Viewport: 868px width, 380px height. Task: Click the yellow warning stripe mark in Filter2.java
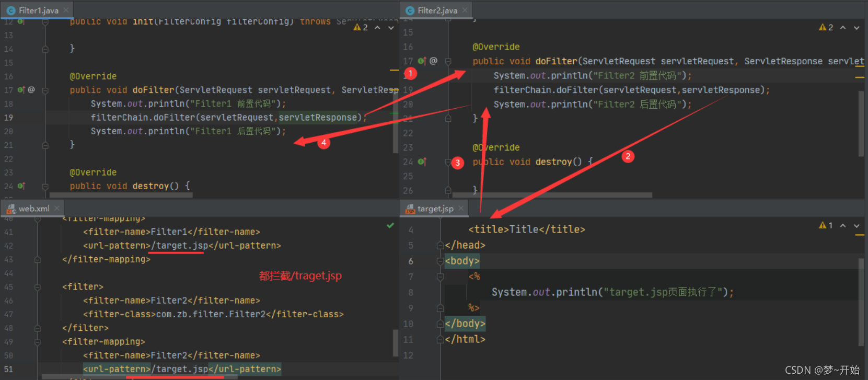click(860, 77)
